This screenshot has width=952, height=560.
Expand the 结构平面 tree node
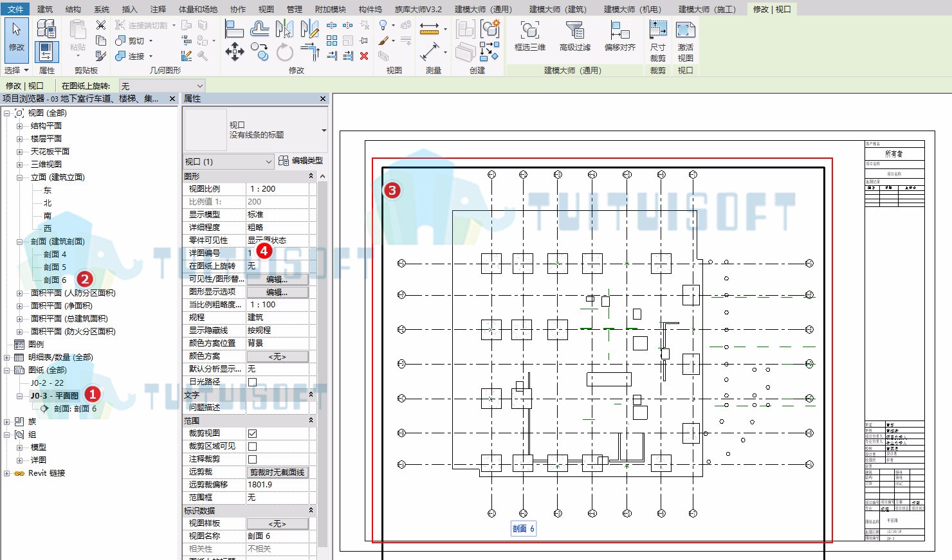pos(19,126)
